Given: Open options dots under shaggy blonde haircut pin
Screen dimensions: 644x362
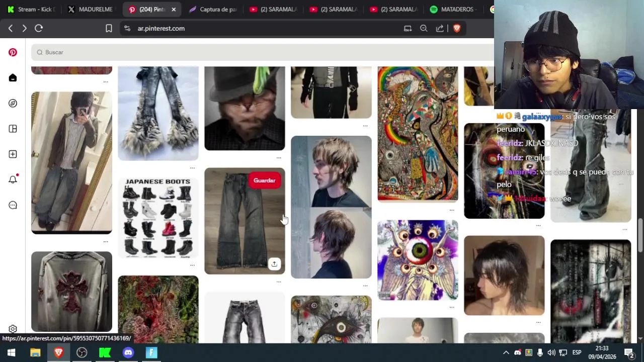Looking at the screenshot, I should point(365,286).
